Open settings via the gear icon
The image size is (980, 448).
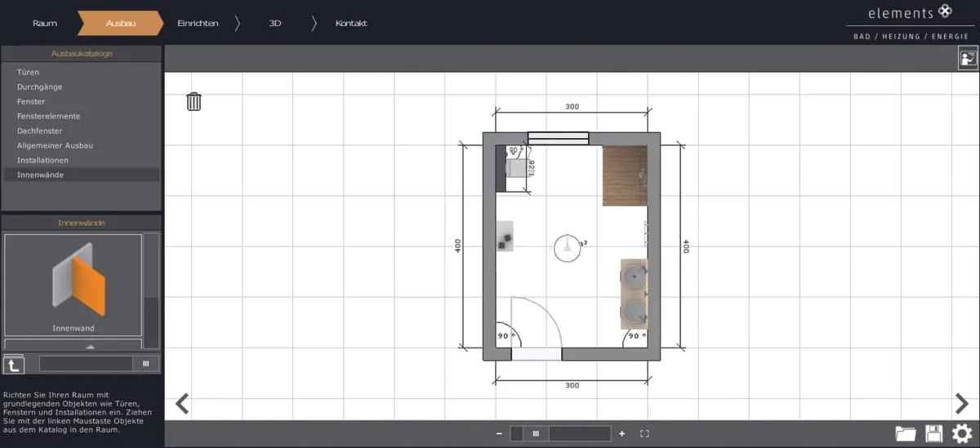click(x=962, y=434)
